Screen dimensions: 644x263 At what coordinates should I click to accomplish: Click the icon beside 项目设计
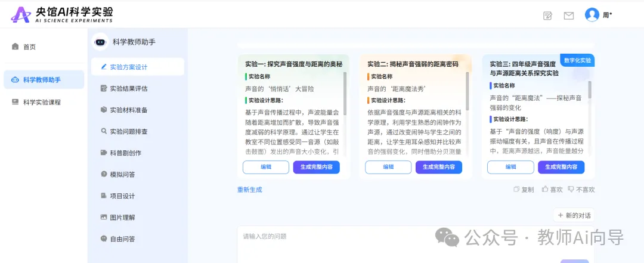click(104, 196)
